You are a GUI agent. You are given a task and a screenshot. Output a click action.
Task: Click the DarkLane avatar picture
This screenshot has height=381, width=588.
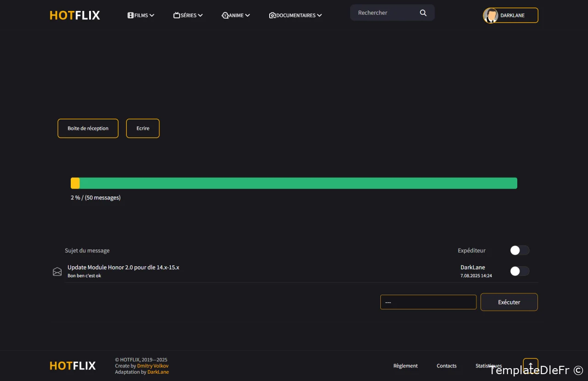[491, 16]
